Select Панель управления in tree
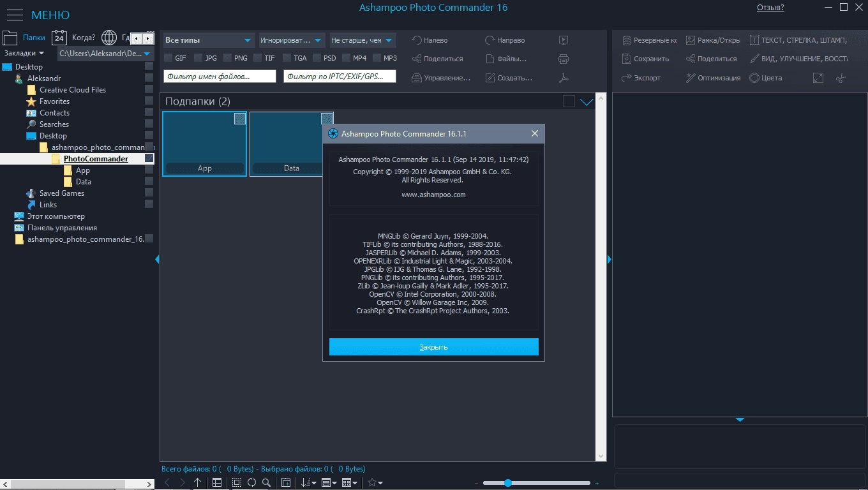 (x=62, y=228)
